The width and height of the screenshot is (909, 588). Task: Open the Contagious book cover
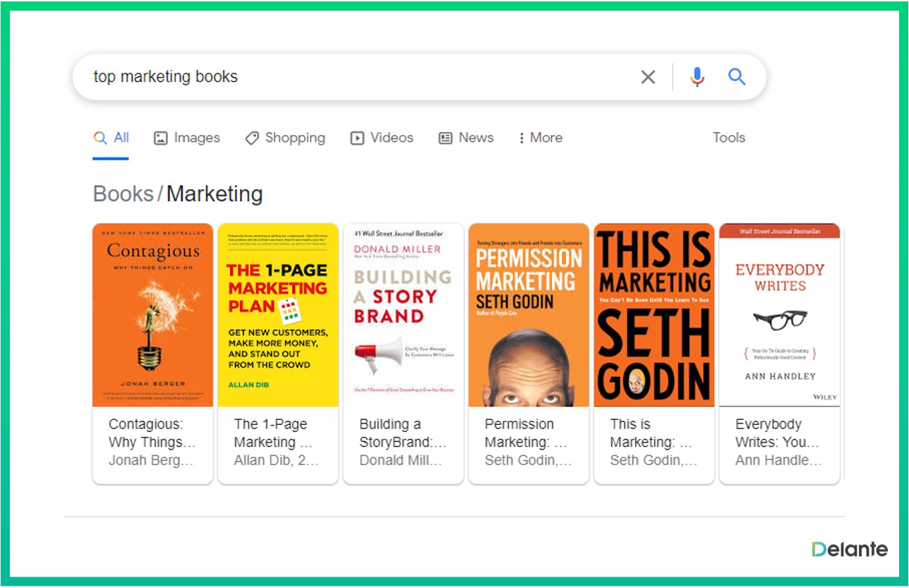pyautogui.click(x=152, y=315)
